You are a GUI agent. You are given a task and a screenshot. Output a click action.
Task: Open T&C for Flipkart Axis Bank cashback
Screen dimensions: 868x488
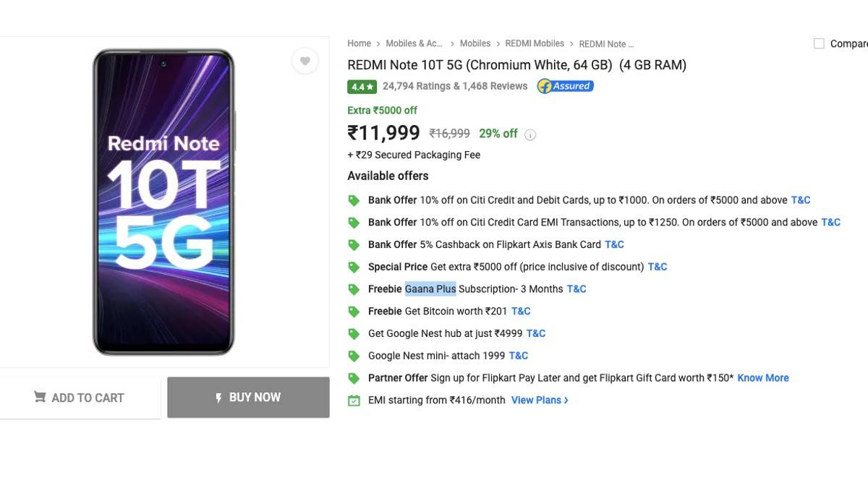(x=614, y=244)
